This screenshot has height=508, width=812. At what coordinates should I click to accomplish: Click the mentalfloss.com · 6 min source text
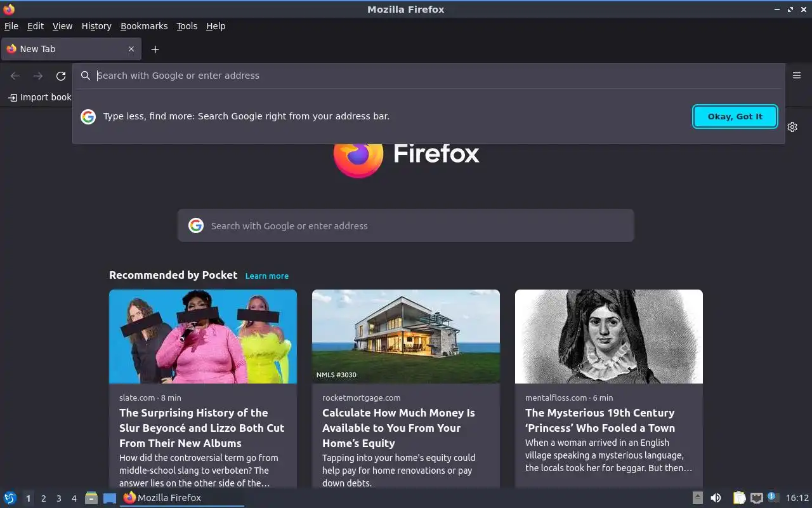(x=569, y=398)
